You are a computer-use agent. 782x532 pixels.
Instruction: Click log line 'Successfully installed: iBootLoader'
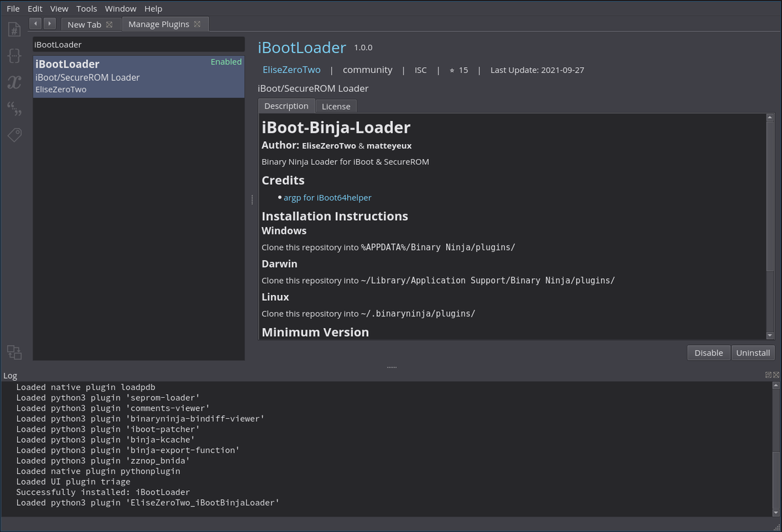click(103, 492)
